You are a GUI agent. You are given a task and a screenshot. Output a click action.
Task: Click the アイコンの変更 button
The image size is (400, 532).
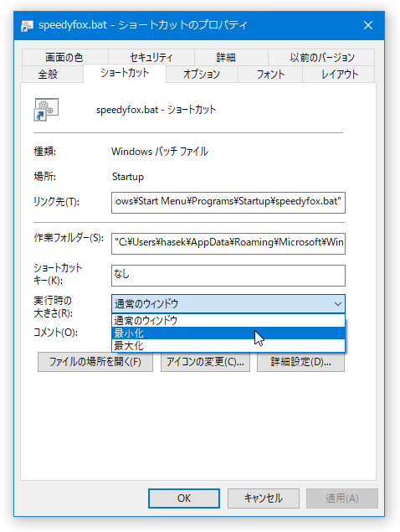pos(205,362)
